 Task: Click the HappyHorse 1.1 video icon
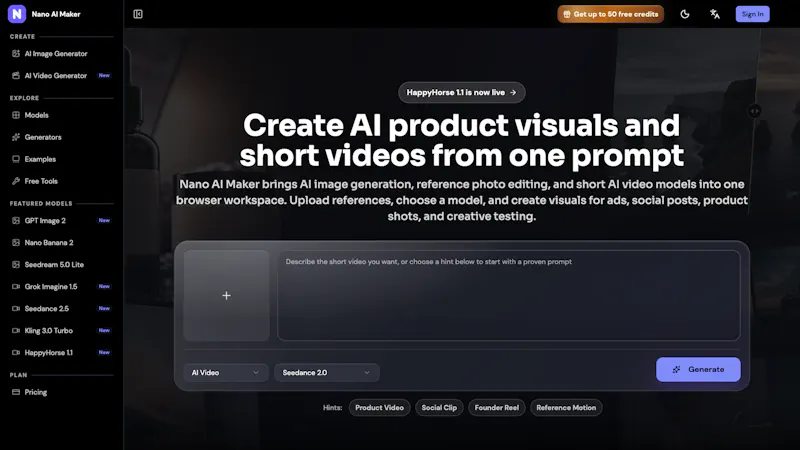click(16, 353)
